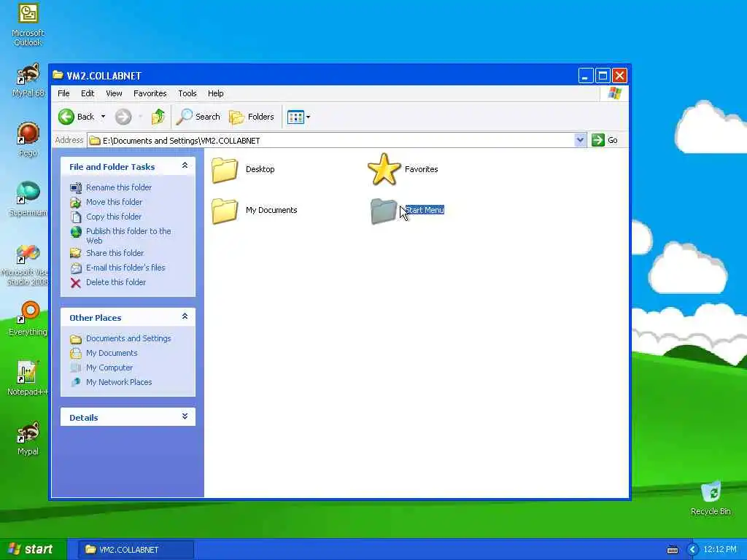This screenshot has height=560, width=747.
Task: Select the Favorites star folder
Action: (384, 169)
